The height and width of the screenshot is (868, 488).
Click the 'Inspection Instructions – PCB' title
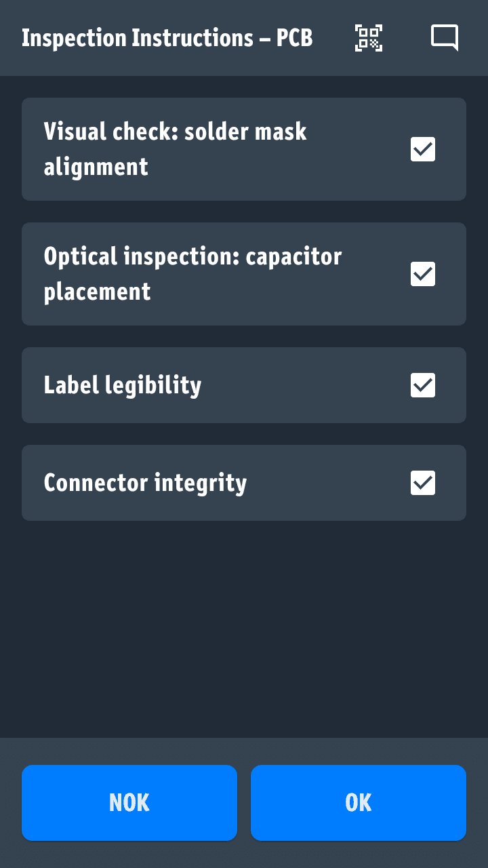click(x=167, y=38)
